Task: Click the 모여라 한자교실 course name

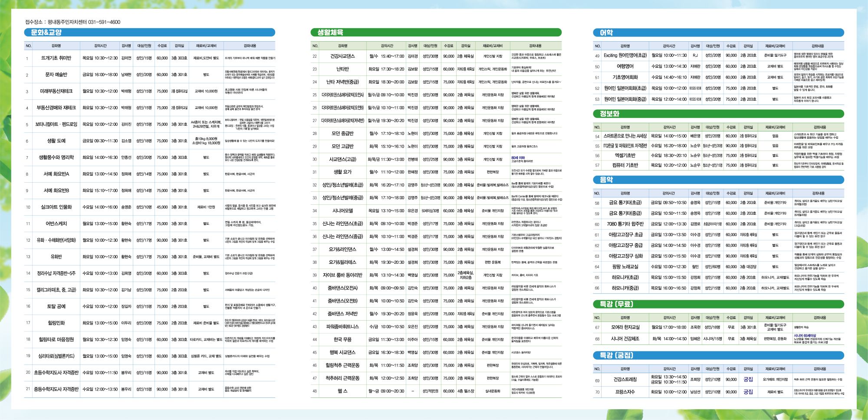Action: [625, 327]
